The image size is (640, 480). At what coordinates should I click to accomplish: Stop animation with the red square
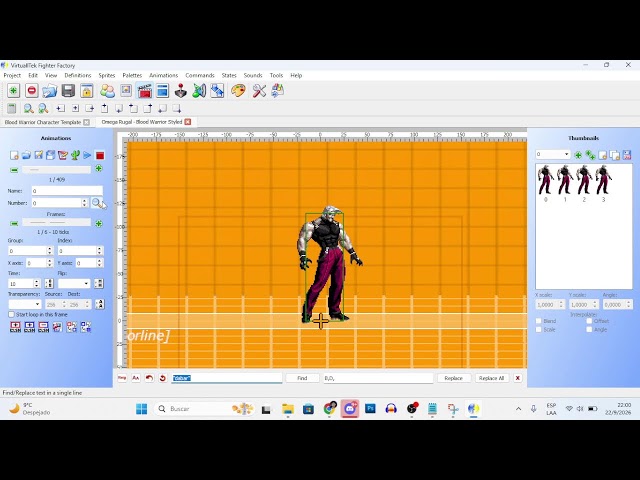tap(100, 155)
